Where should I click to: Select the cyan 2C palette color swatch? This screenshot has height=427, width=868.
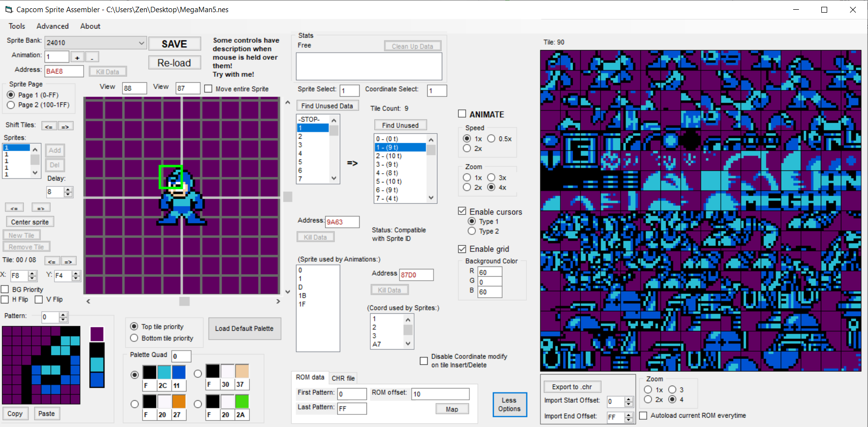[x=164, y=373]
